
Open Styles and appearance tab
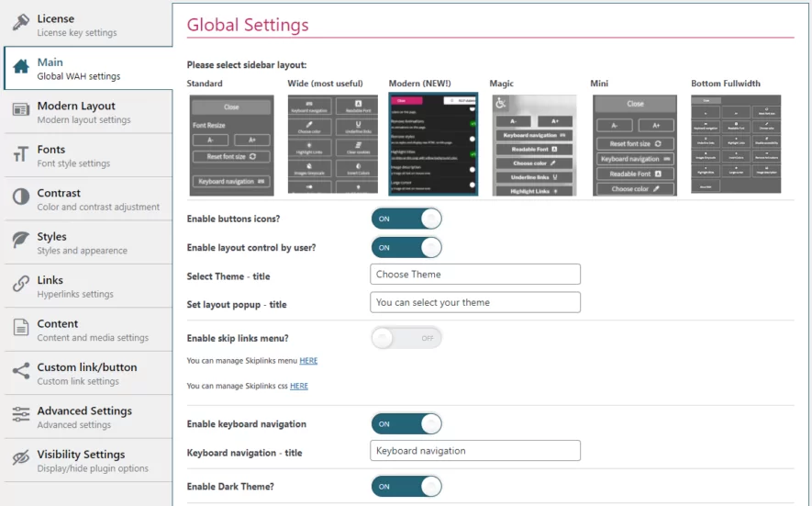click(x=89, y=242)
